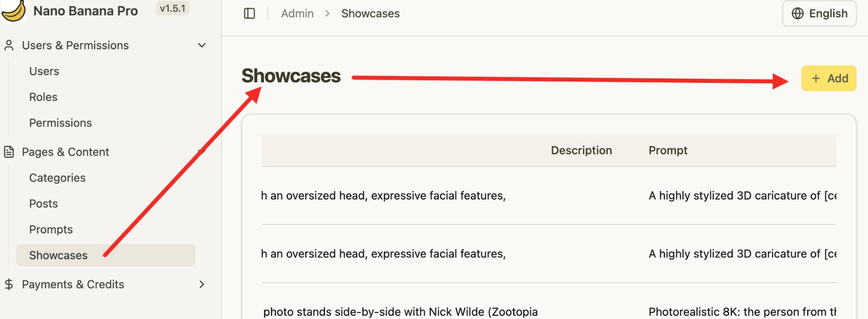Click the Payments & Credits dollar icon
Image resolution: width=868 pixels, height=319 pixels.
point(9,284)
